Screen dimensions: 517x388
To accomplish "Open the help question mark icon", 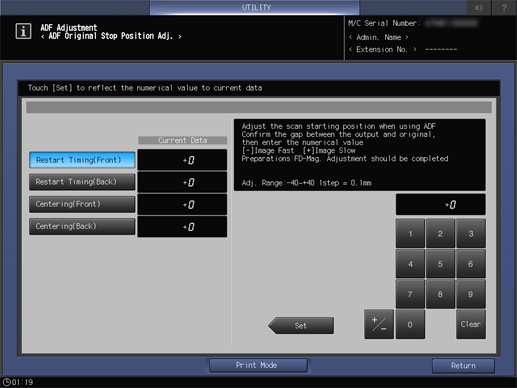I will coord(504,7).
